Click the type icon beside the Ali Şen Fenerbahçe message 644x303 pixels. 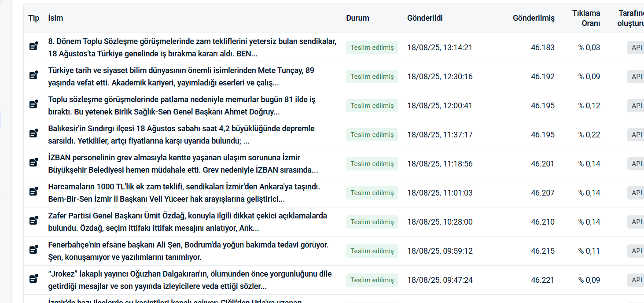tap(33, 251)
